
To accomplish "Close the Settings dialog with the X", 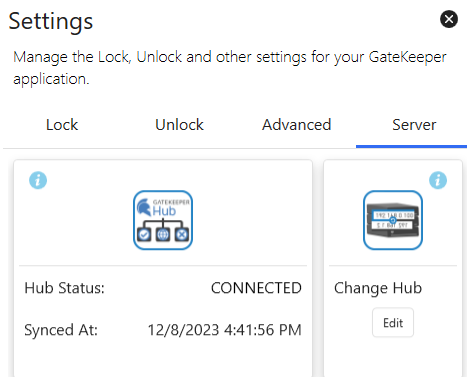I will tap(449, 19).
